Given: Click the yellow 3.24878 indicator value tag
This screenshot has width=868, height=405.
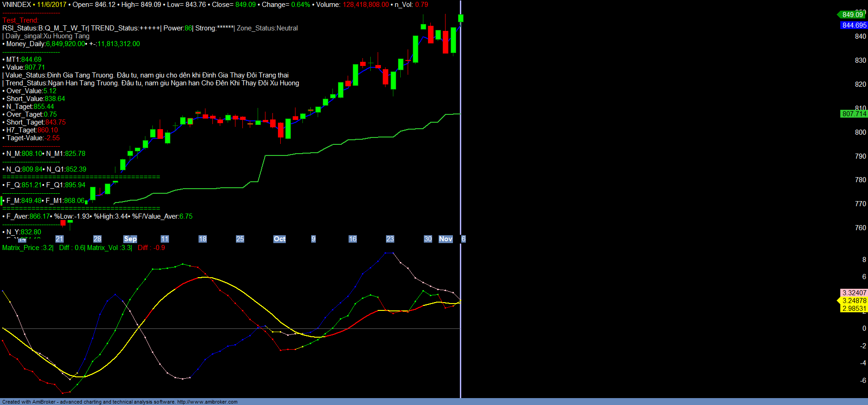Looking at the screenshot, I should (x=854, y=301).
